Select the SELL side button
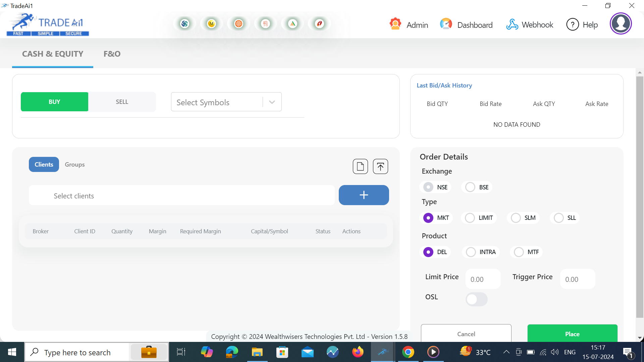 click(122, 102)
